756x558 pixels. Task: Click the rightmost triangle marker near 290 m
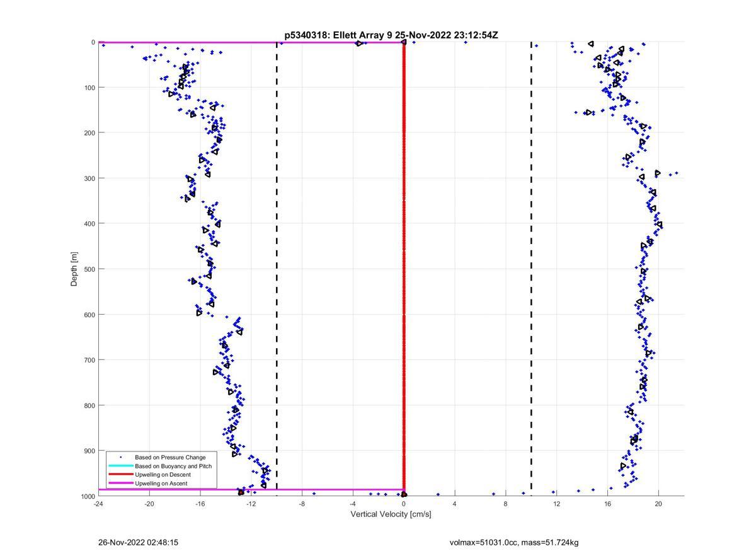click(658, 173)
